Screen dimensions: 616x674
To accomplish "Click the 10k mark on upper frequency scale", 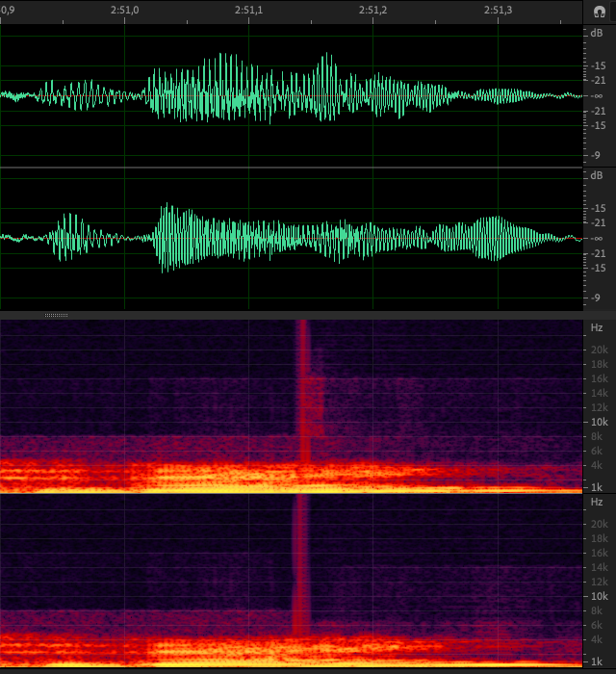I will tap(599, 422).
